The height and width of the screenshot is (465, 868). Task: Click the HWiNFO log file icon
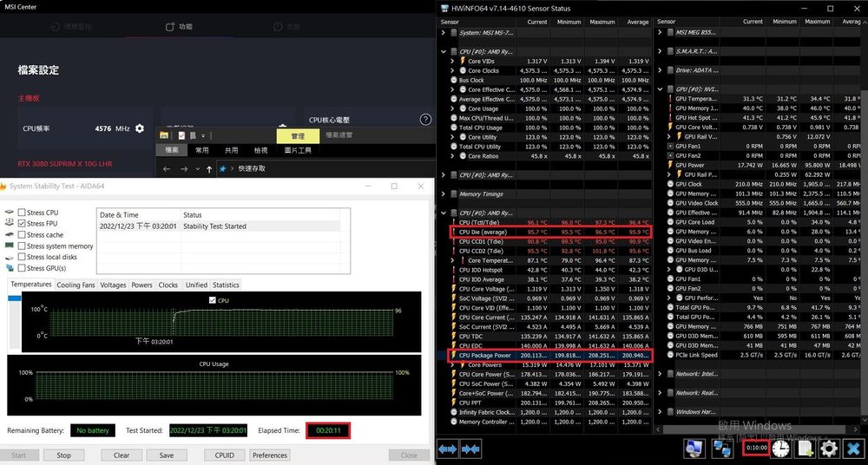click(805, 449)
